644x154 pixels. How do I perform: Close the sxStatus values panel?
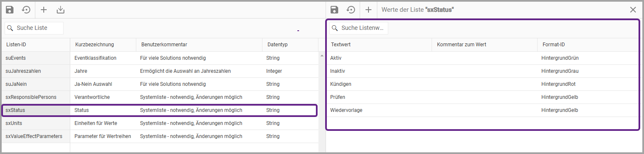(633, 10)
